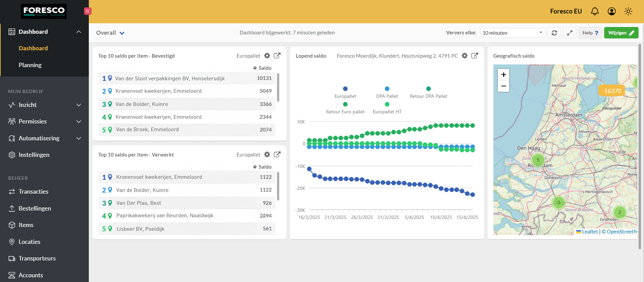This screenshot has height=282, width=644.
Task: Toggle Europallet HT legend entry
Action: tap(387, 108)
